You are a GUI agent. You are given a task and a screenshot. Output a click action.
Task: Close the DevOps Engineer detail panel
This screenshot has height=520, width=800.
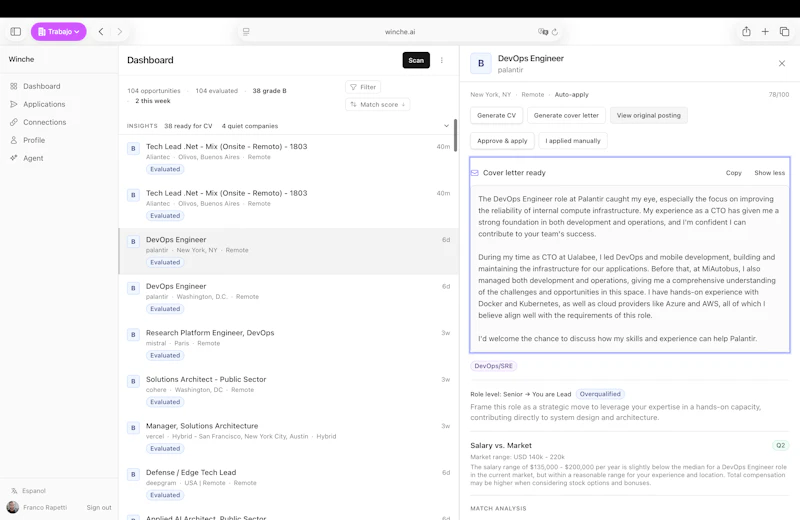click(782, 63)
